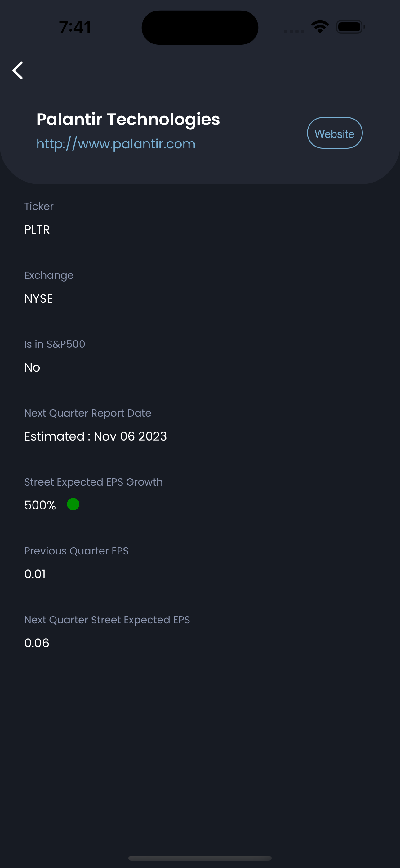
Task: Open the Website button
Action: click(335, 133)
